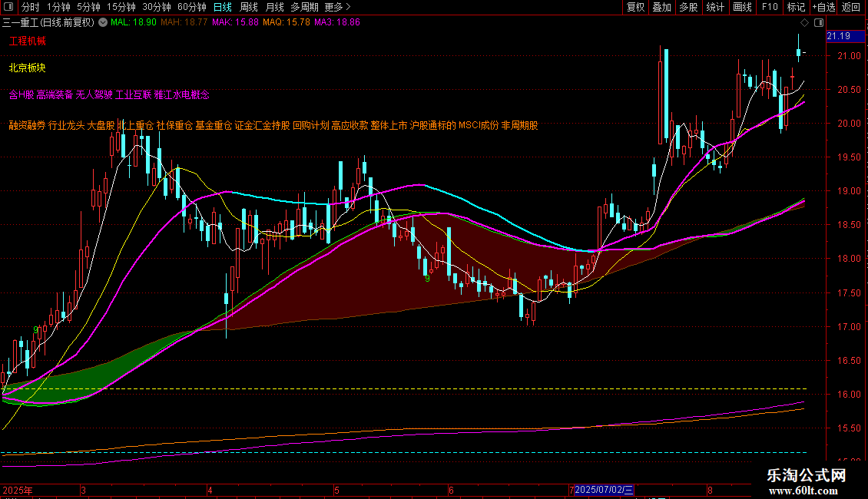Screen dimensions: 868x499
Task: Click the MA3: 18.86 indicator value
Action: [337, 22]
